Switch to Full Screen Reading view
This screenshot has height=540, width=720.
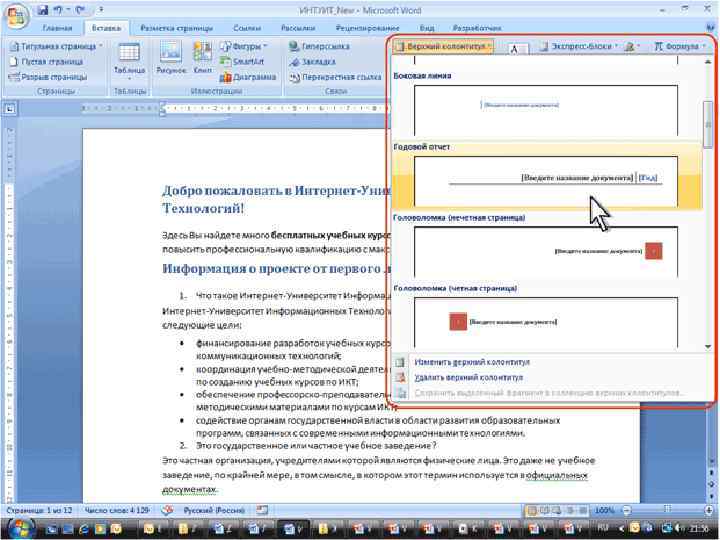(544, 510)
